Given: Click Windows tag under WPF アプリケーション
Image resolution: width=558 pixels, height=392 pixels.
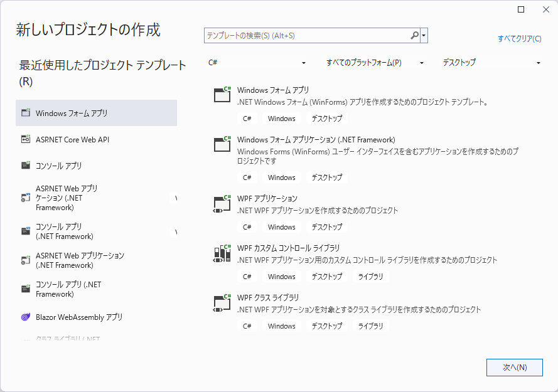Looking at the screenshot, I should (281, 227).
